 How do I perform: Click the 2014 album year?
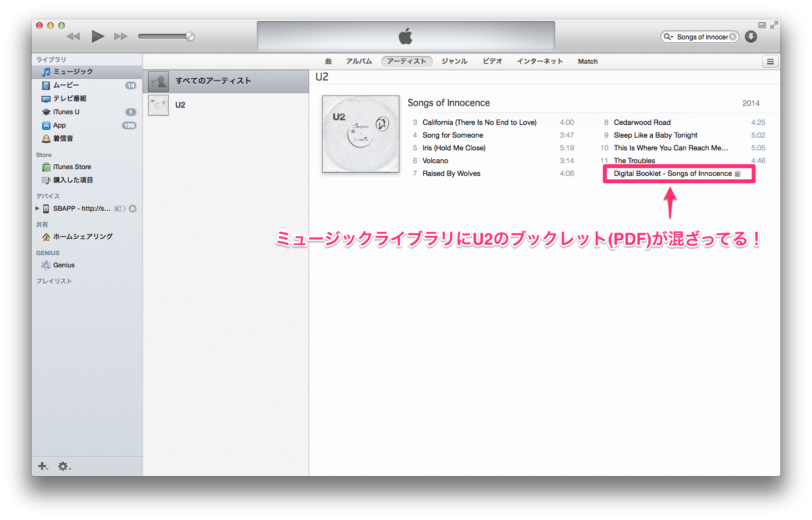click(x=751, y=103)
